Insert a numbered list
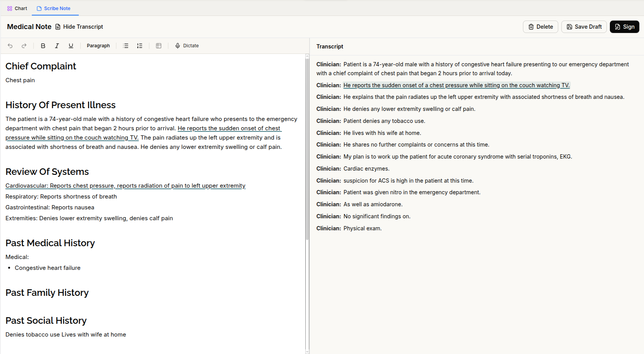 pyautogui.click(x=140, y=46)
